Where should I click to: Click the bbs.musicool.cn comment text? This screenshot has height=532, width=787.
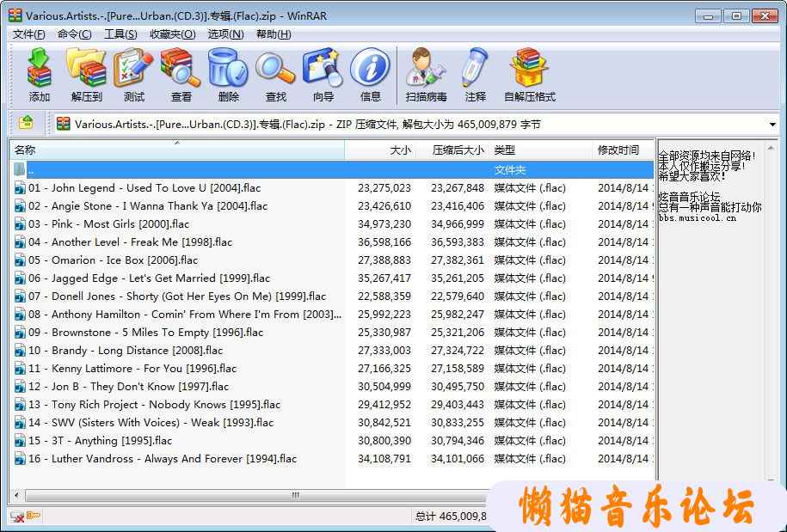tap(698, 218)
